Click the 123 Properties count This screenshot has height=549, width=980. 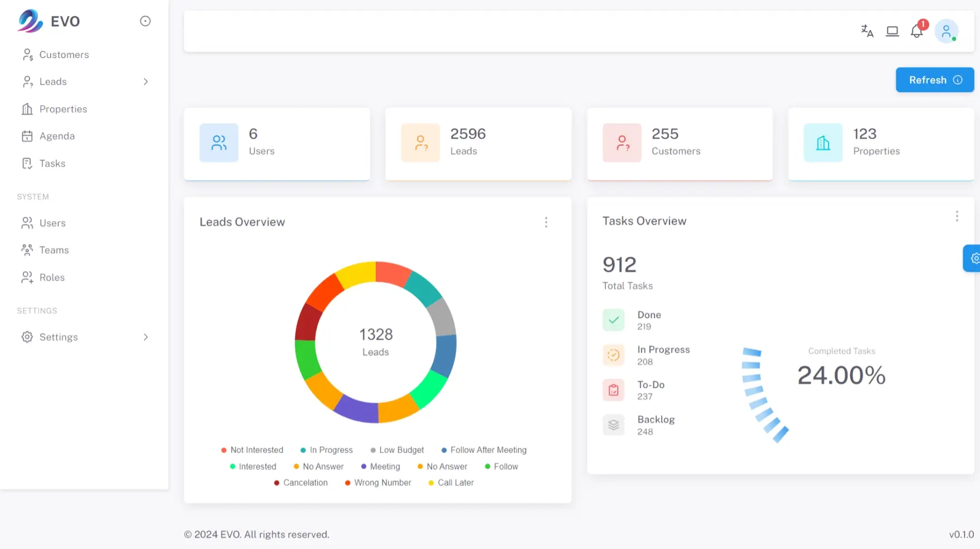pos(865,134)
